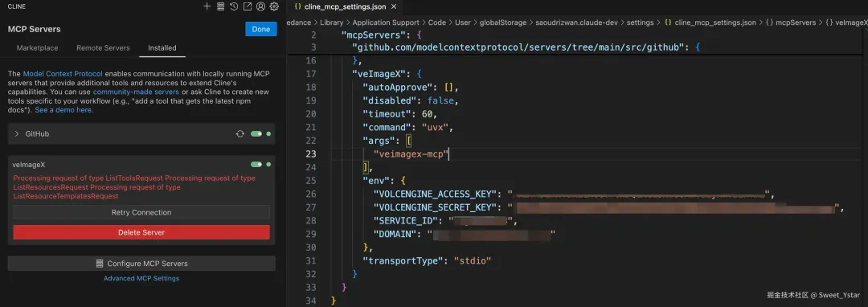Toggle the GitHub server switch
868x307 pixels.
point(256,134)
